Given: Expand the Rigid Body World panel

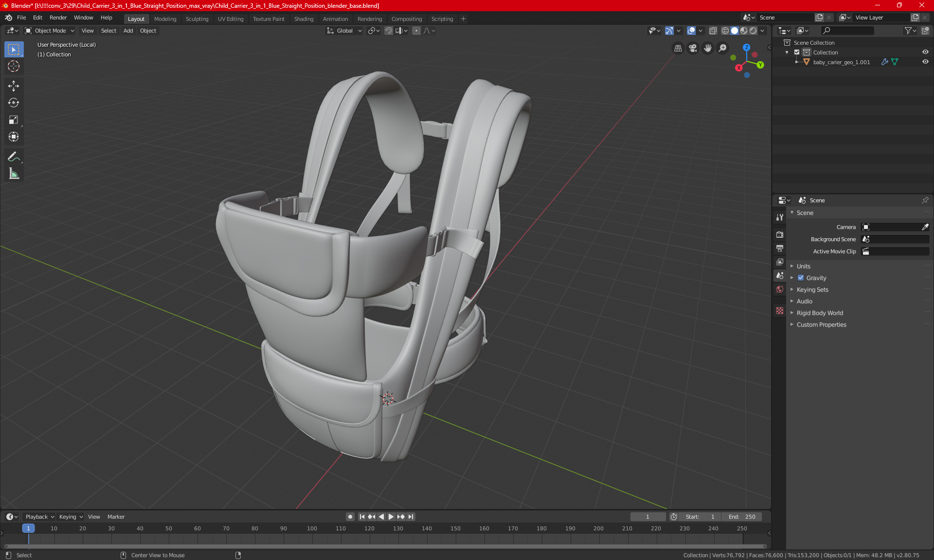Looking at the screenshot, I should point(820,313).
